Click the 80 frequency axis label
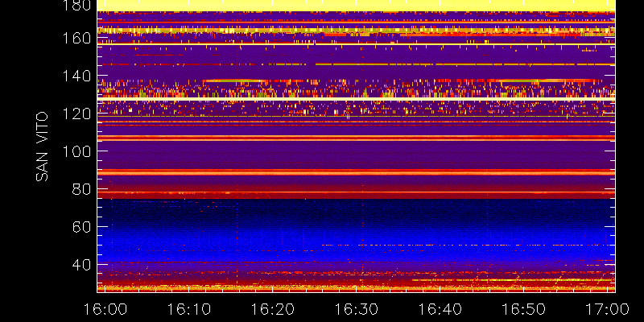Viewport: 644px width, 322px height. click(81, 189)
